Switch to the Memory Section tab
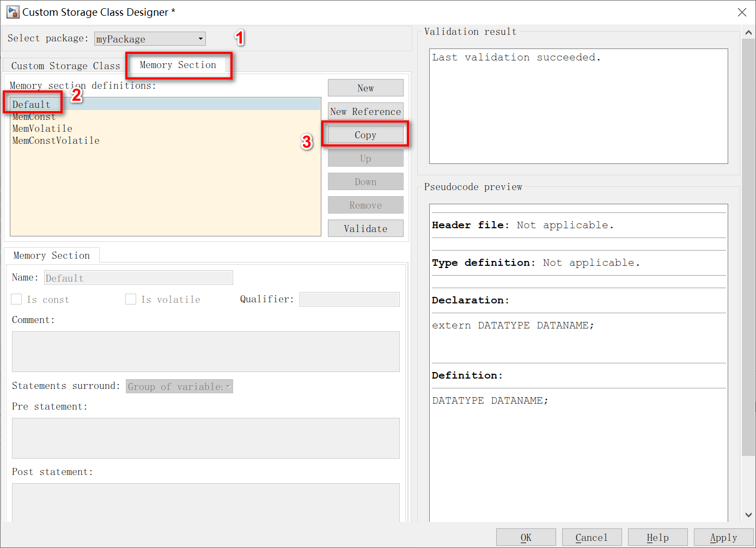The width and height of the screenshot is (756, 548). (x=178, y=65)
